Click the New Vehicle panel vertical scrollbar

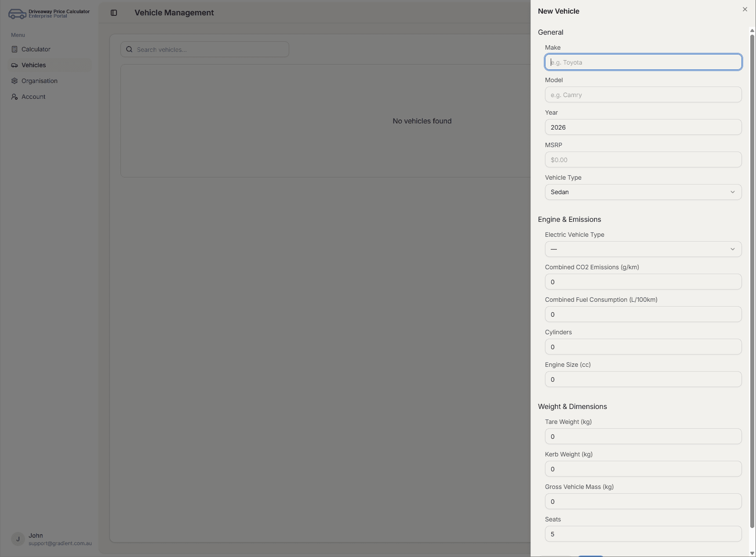(752, 281)
